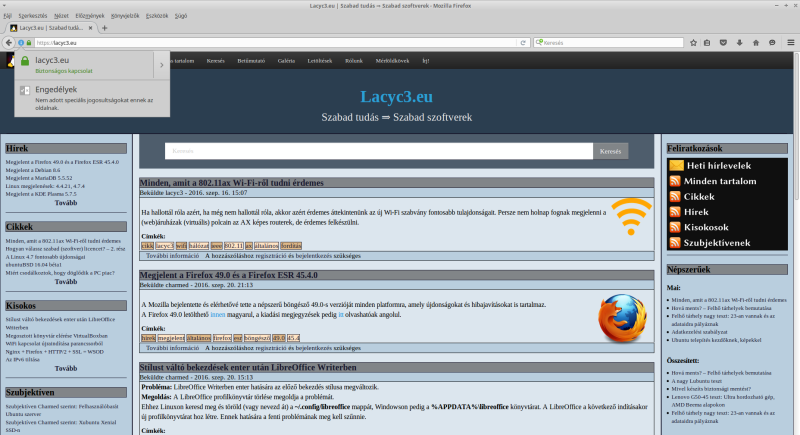Open the Eszközök menu
Viewport: 800px width, 435px height.
coord(157,16)
